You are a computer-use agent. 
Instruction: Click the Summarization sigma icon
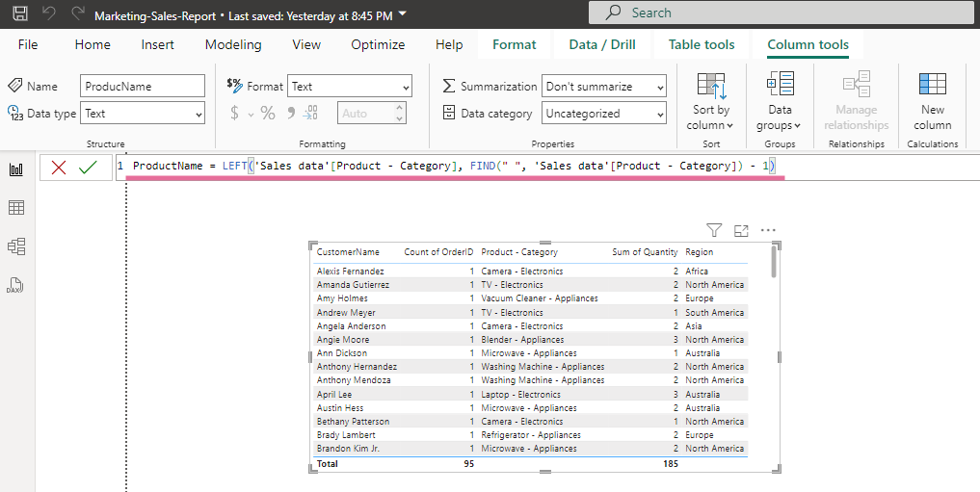(449, 86)
